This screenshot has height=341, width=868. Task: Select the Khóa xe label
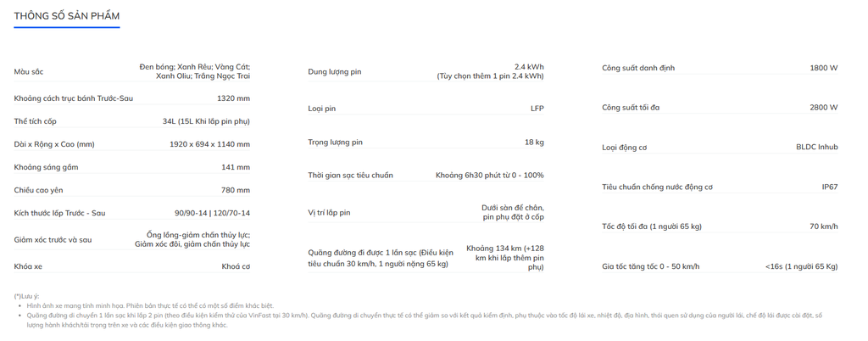point(28,266)
